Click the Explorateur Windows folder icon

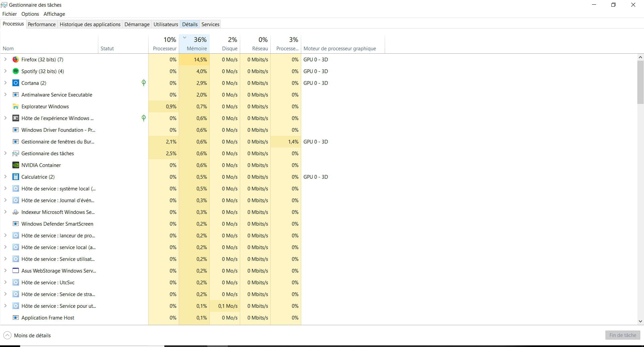(15, 106)
